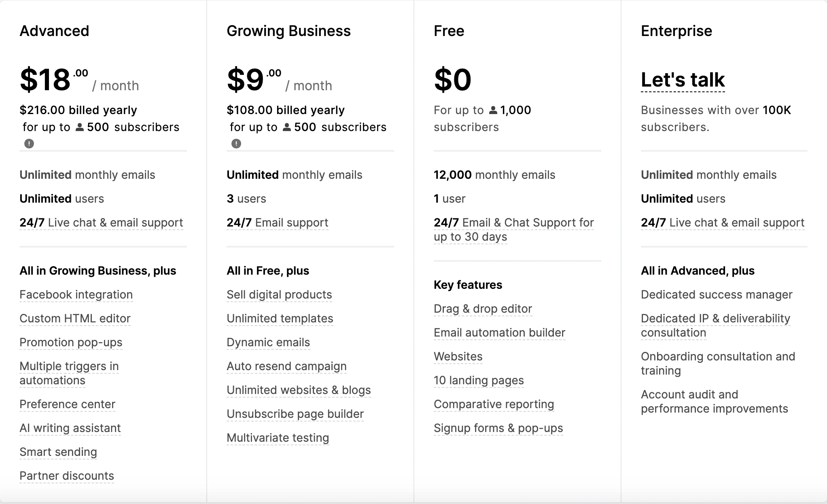
Task: Click Signup forms & pop-ups feature
Action: 498,428
